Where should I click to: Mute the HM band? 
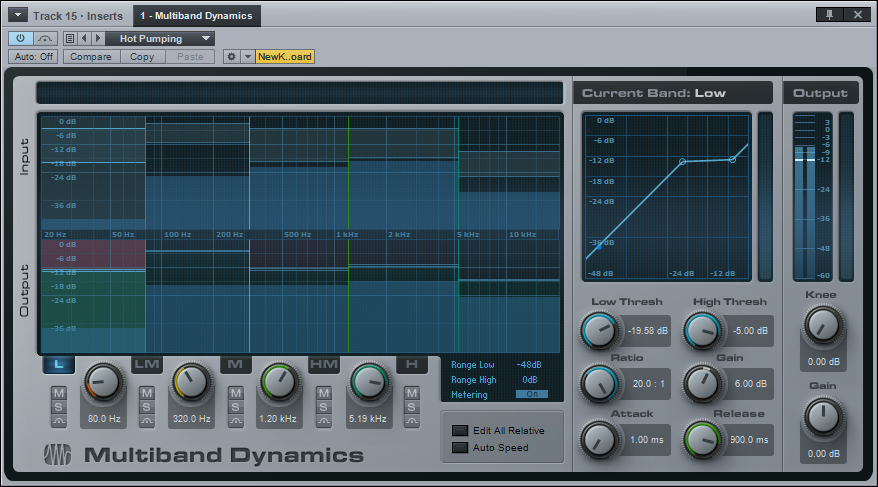coord(324,393)
